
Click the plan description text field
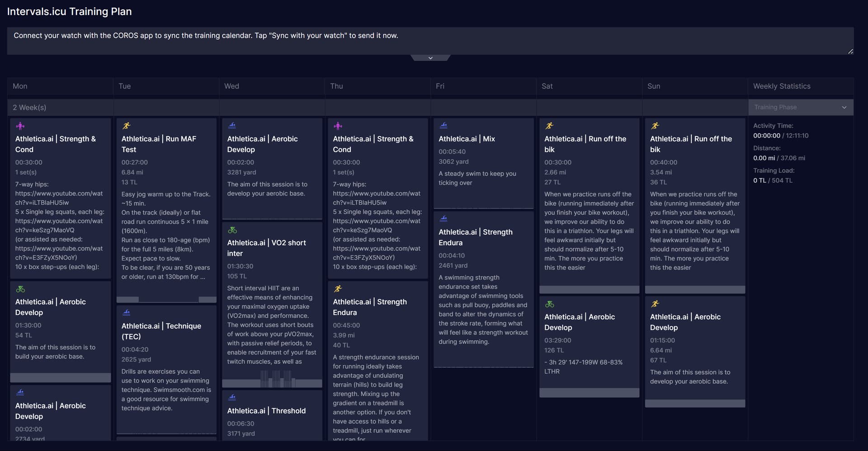tap(430, 41)
